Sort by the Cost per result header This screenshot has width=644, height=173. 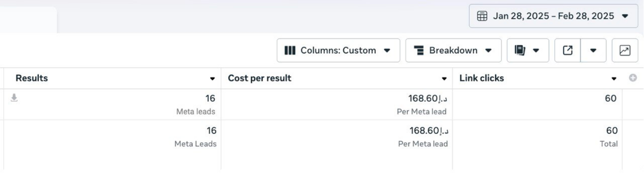coord(259,78)
